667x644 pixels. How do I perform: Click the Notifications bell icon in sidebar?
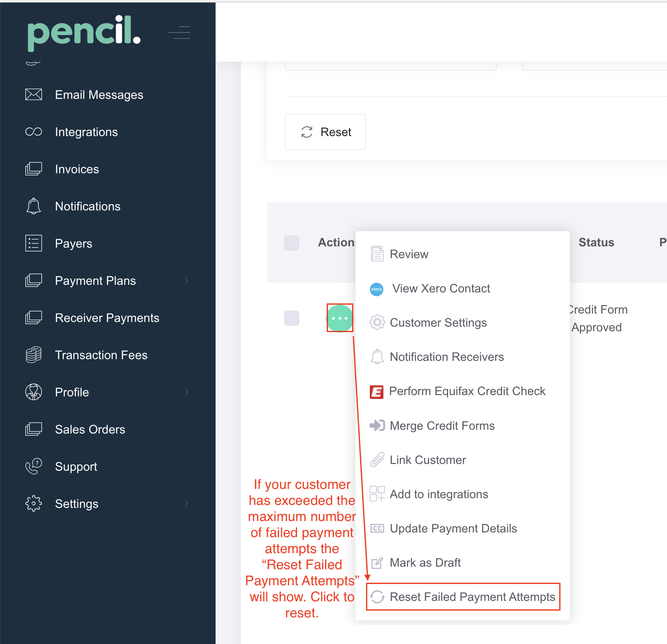coord(34,206)
